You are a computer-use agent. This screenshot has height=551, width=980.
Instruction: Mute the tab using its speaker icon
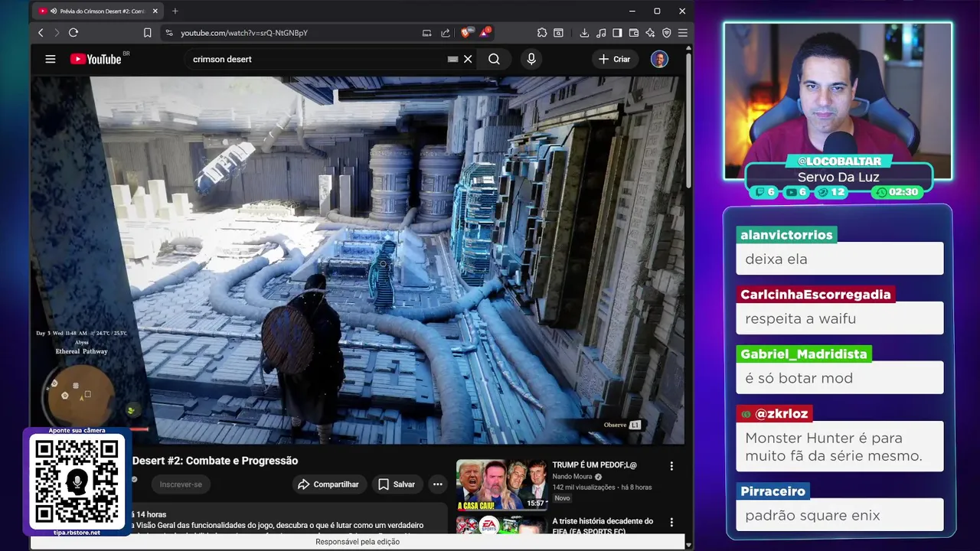(x=52, y=11)
